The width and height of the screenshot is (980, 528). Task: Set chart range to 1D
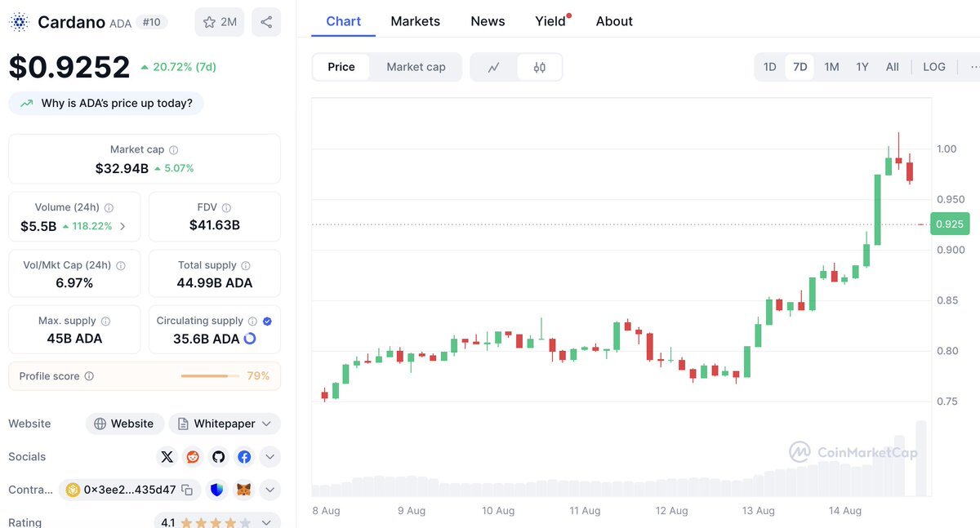(769, 67)
